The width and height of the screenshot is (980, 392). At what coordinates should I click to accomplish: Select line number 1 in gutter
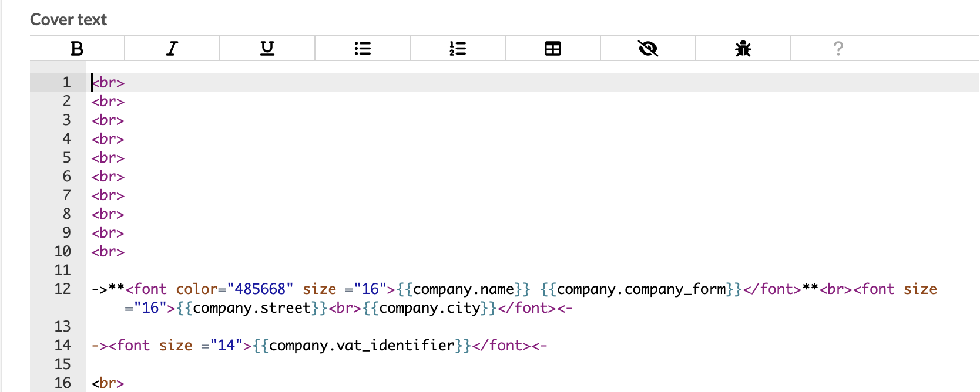[66, 82]
